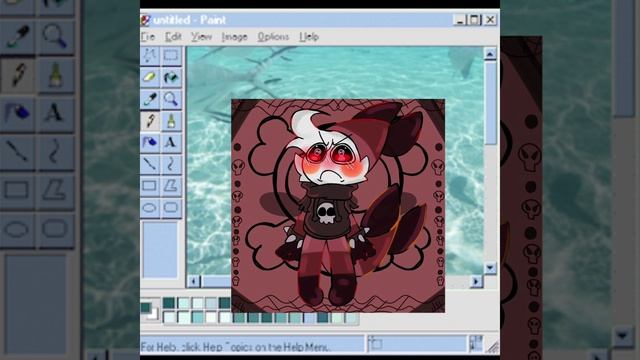Viewport: 640px width, 360px height.
Task: Choose the Line tool in Paint window
Action: [x=150, y=164]
